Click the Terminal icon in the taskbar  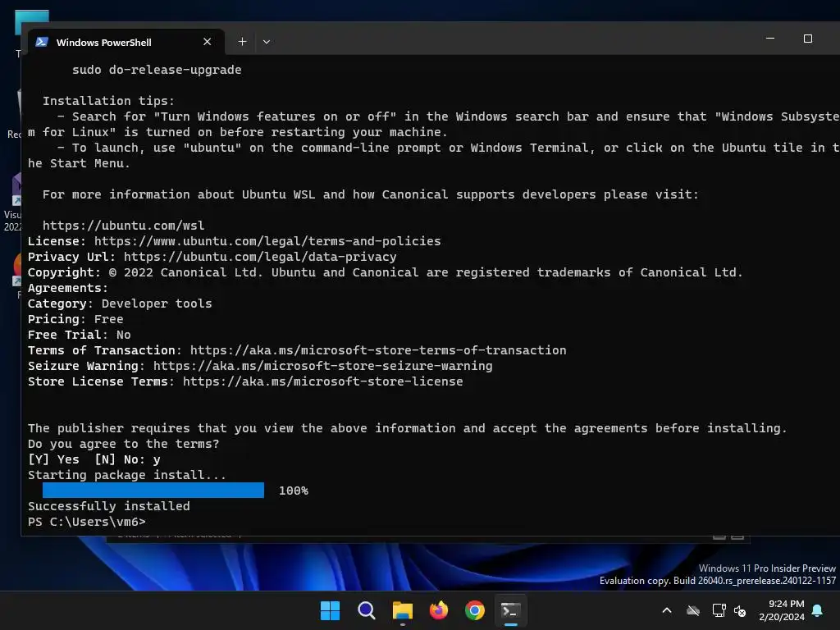pos(510,610)
